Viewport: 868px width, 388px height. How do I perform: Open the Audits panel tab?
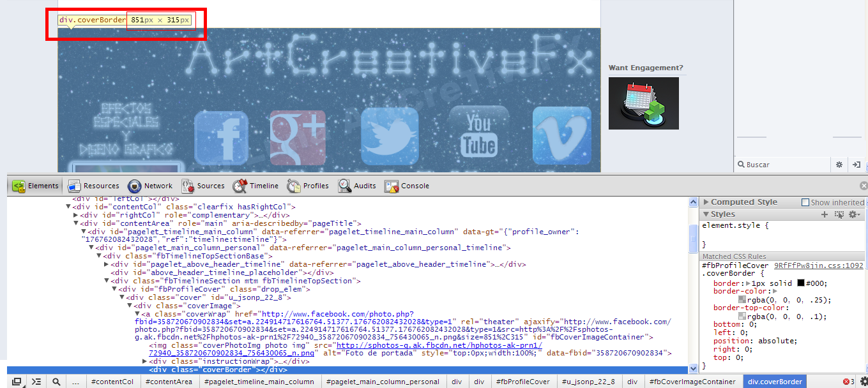click(x=357, y=186)
